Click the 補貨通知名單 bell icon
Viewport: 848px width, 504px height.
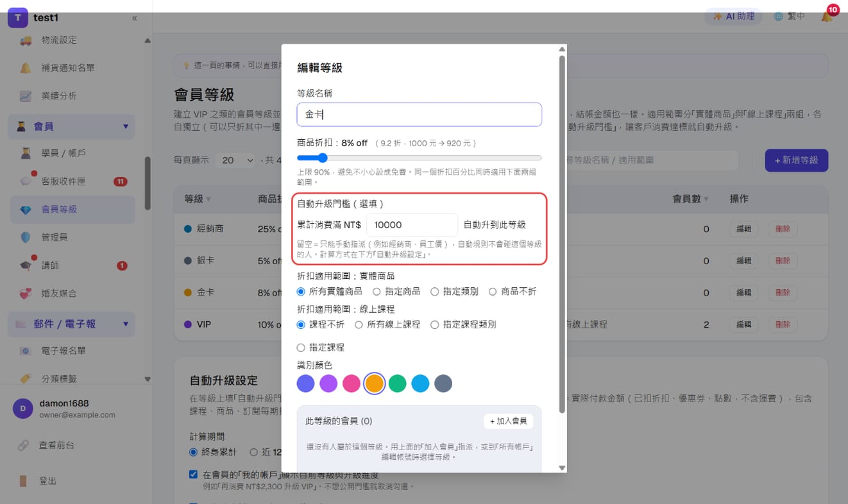coord(26,68)
